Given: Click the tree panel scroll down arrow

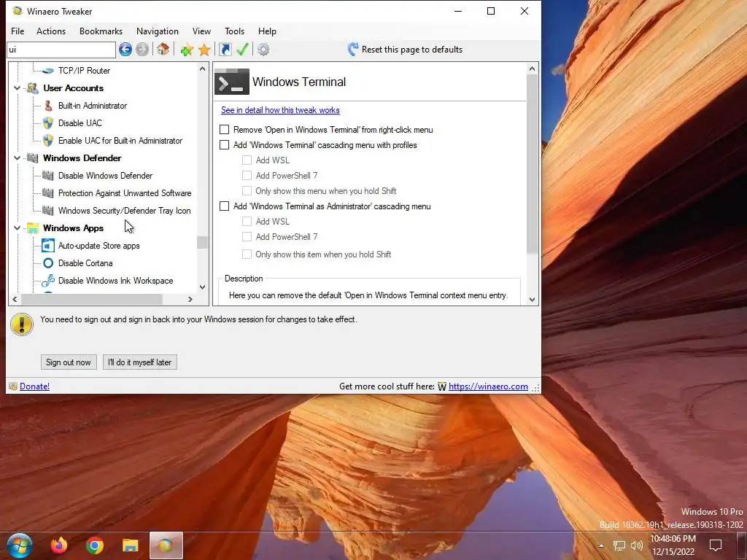Looking at the screenshot, I should point(203,287).
